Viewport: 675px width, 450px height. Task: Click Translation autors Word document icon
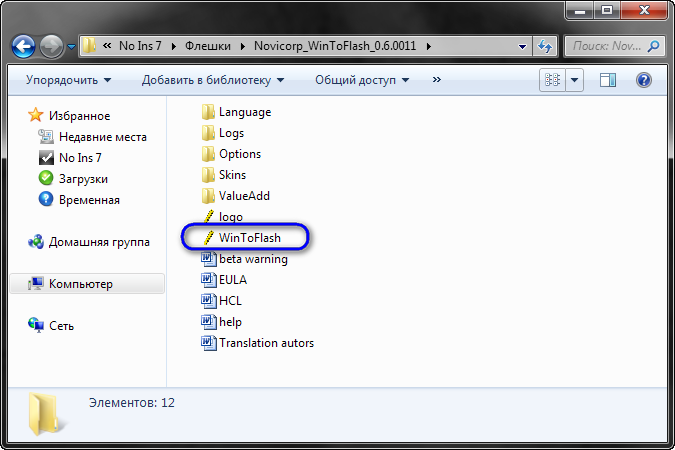pos(209,343)
